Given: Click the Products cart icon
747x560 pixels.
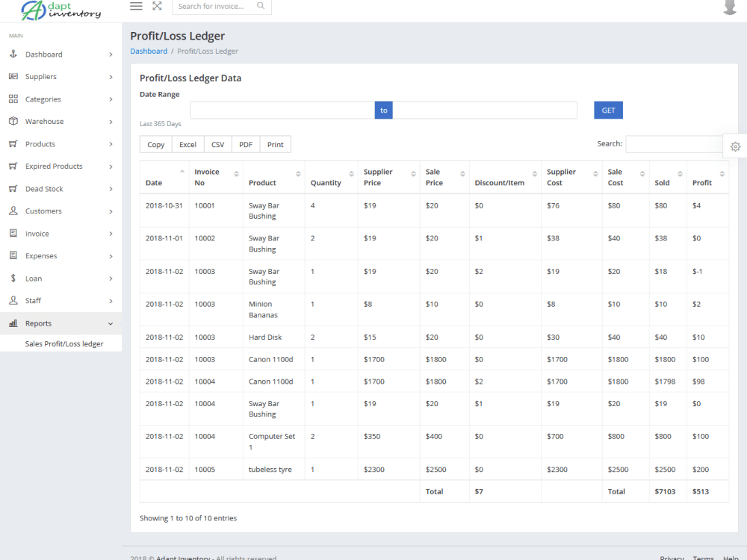Looking at the screenshot, I should (x=13, y=143).
